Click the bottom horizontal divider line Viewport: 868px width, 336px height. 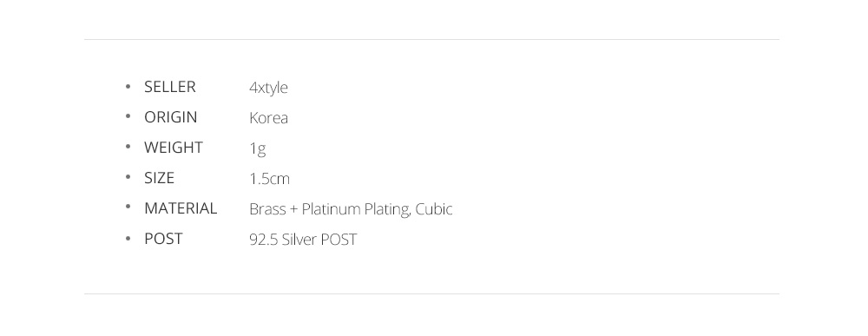(x=431, y=293)
